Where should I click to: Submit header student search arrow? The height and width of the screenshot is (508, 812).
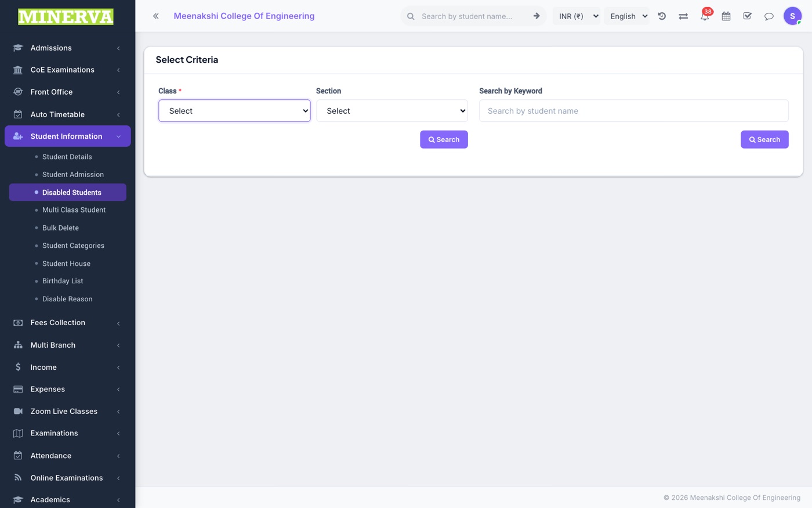(x=536, y=16)
